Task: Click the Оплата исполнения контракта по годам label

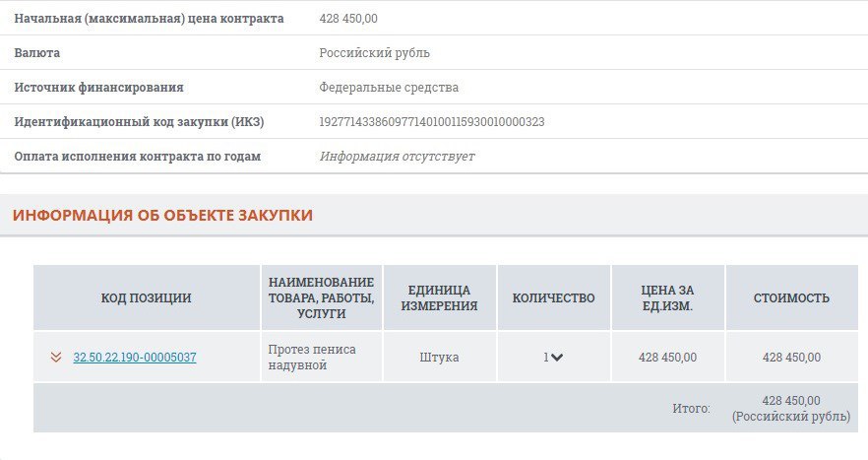Action: (138, 157)
